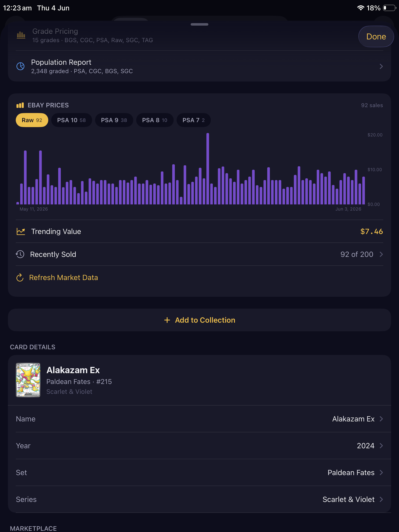The height and width of the screenshot is (532, 399).
Task: Tap 'Paldean Fates · #215' subtitle
Action: [79, 381]
